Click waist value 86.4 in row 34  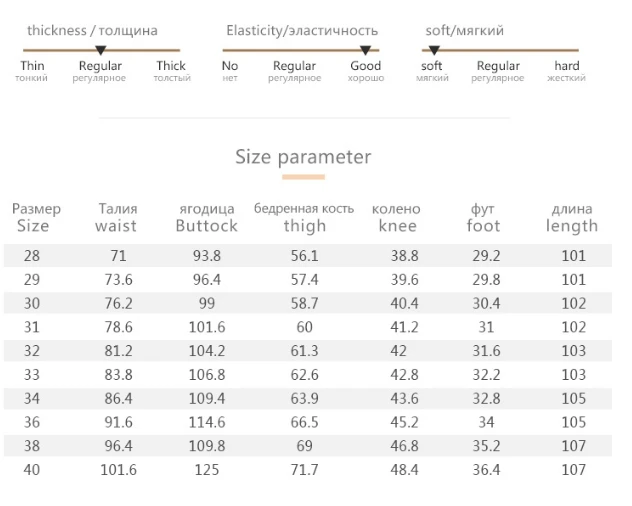pyautogui.click(x=118, y=399)
